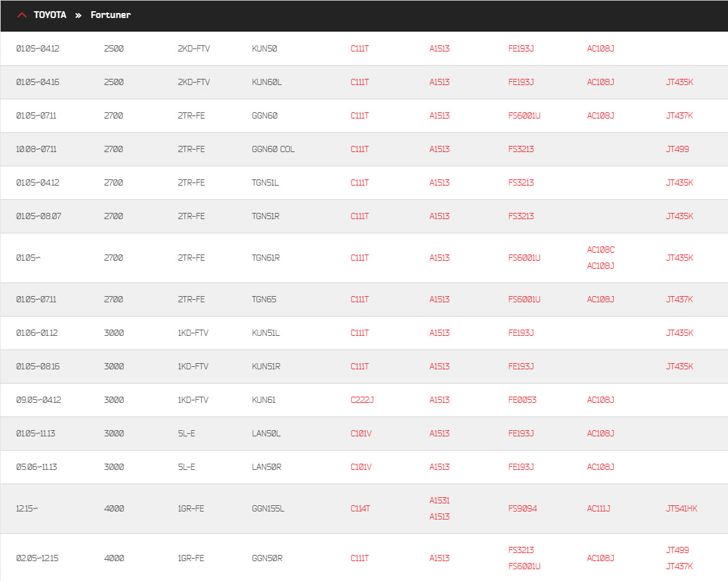Select model code text LAN50L
This screenshot has width=728, height=581.
(266, 433)
